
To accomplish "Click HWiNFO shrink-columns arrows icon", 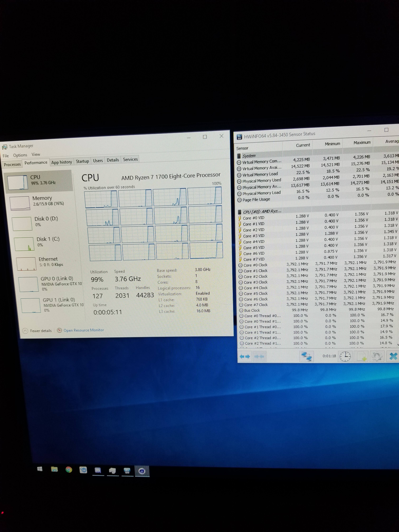I will [x=259, y=356].
